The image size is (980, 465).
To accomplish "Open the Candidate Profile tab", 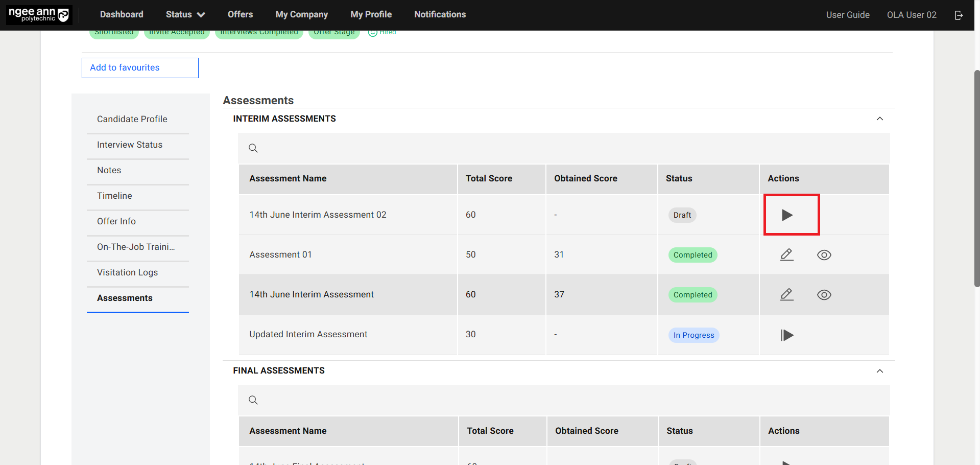I will pyautogui.click(x=132, y=119).
